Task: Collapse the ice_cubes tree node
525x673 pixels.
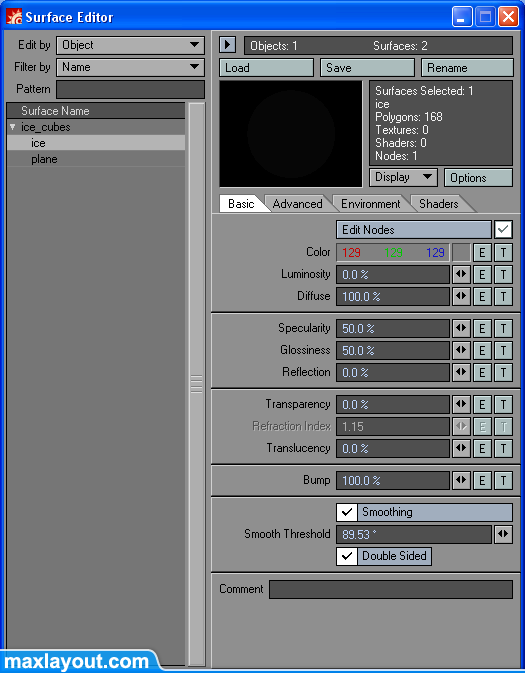Action: click(x=13, y=127)
